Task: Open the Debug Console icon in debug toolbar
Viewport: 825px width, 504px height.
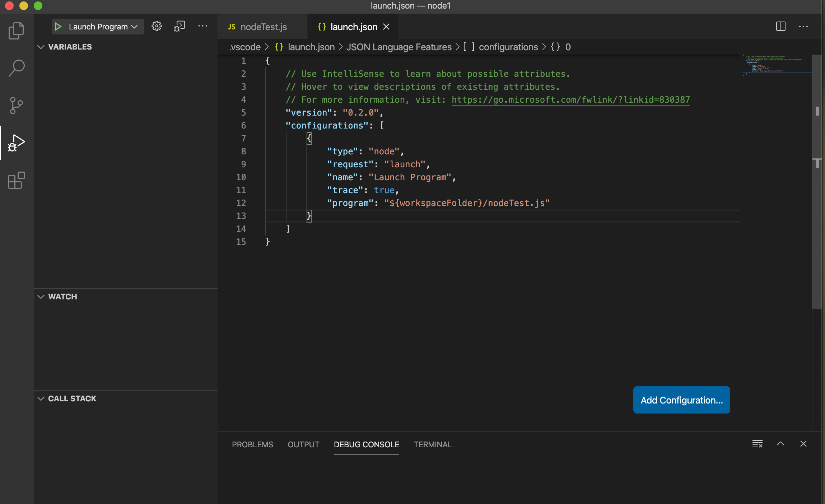Action: (x=179, y=26)
